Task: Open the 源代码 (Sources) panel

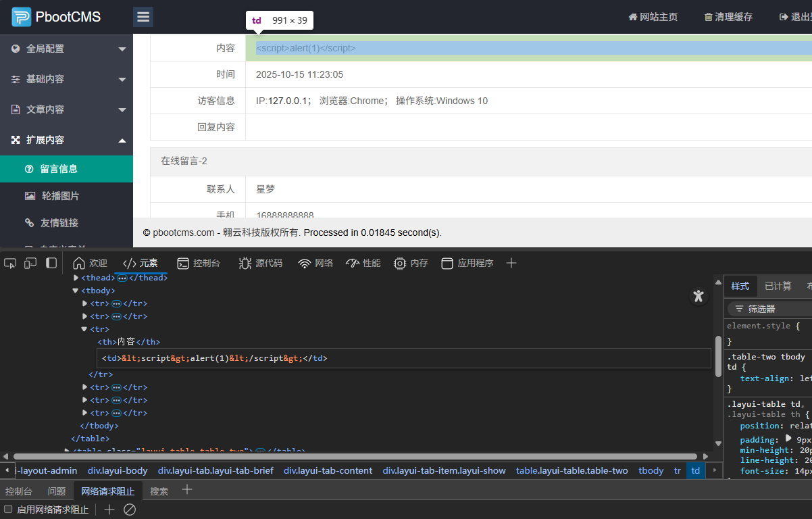Action: click(261, 263)
